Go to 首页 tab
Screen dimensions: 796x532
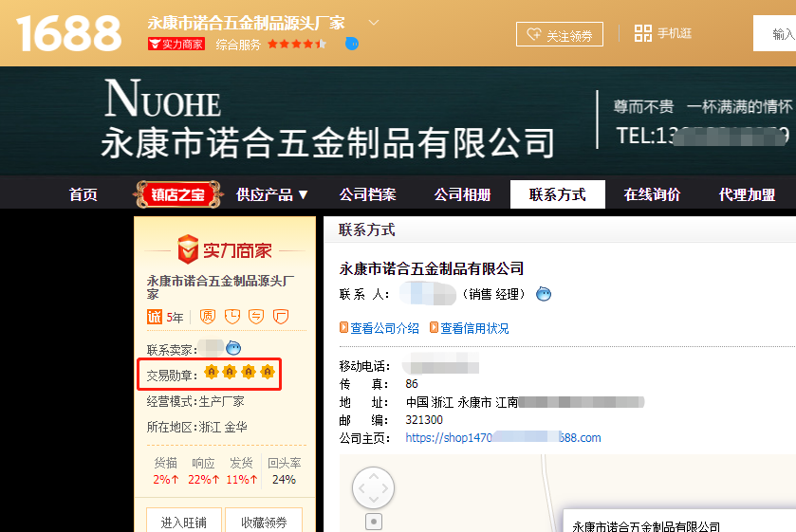pyautogui.click(x=83, y=194)
